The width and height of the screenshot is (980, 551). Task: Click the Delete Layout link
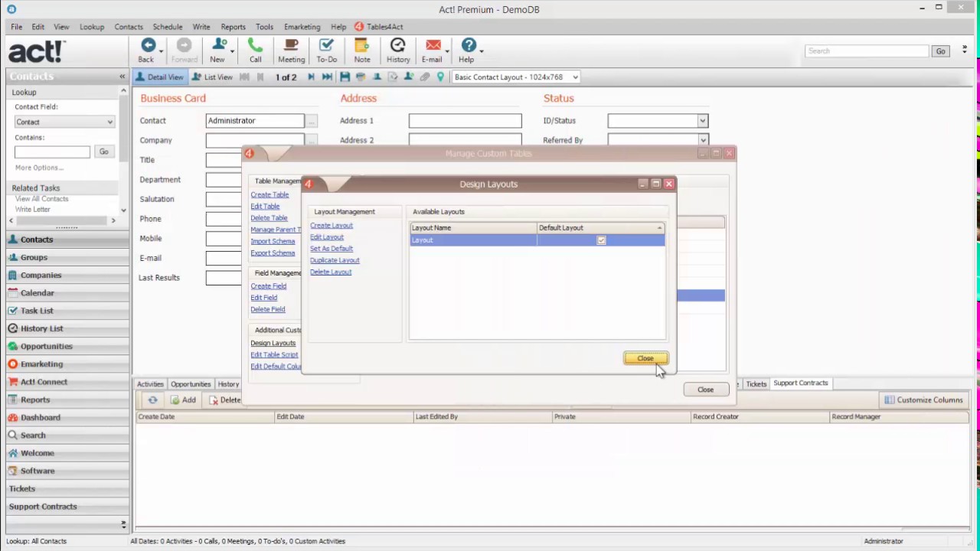click(331, 272)
